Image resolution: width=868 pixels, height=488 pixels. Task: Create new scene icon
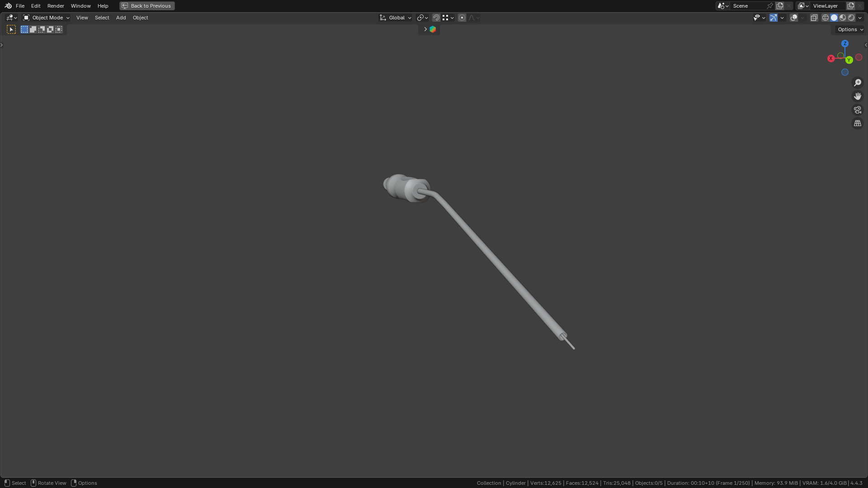tap(780, 6)
